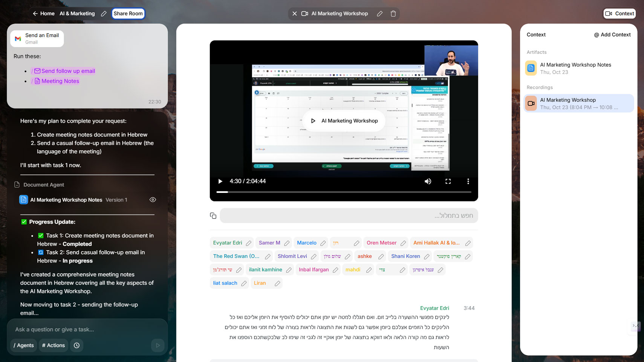Click the Share Room button
The image size is (644, 362).
tap(128, 14)
